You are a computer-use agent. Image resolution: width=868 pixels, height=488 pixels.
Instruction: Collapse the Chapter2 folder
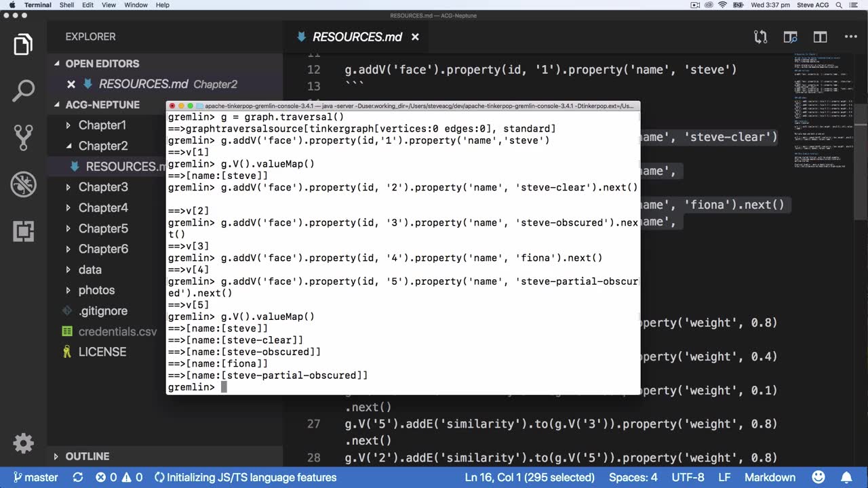click(x=103, y=146)
